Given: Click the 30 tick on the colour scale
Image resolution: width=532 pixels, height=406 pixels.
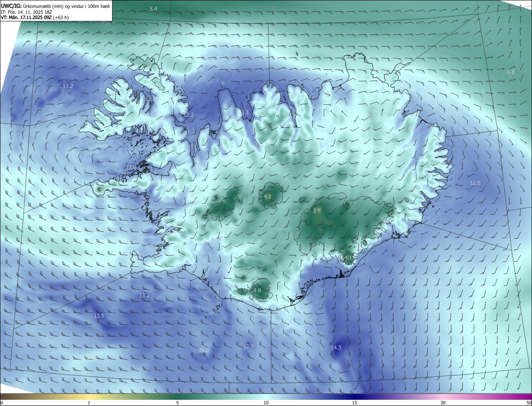Looking at the screenshot, I should [443, 403].
